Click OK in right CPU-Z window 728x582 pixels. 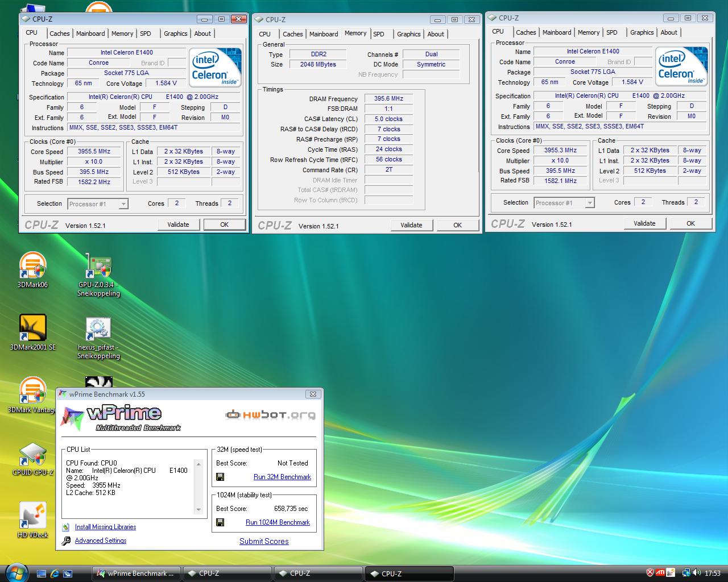click(x=690, y=223)
